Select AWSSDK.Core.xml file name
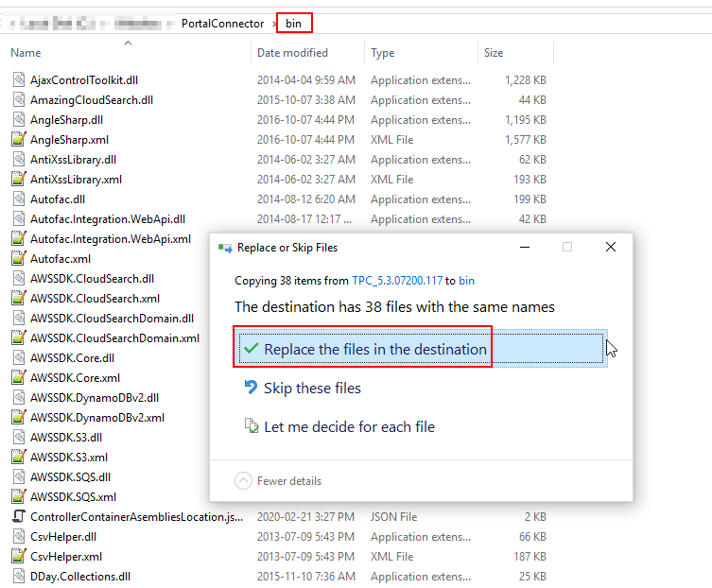This screenshot has width=712, height=588. pos(75,378)
